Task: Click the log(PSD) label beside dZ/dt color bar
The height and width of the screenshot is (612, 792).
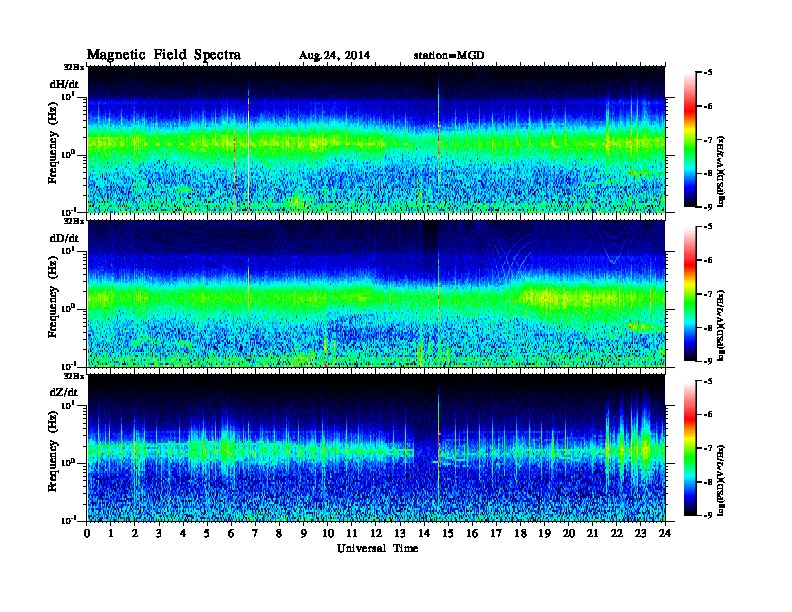Action: [721, 480]
